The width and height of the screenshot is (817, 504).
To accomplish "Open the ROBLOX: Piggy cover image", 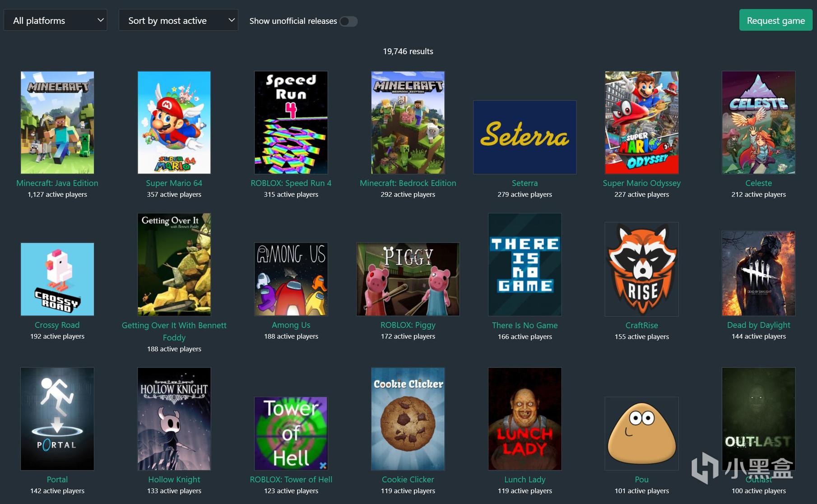I will (408, 279).
